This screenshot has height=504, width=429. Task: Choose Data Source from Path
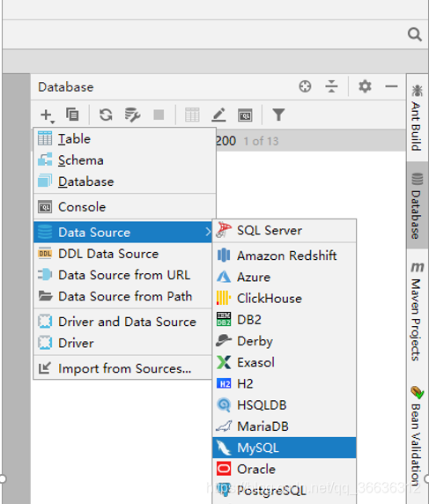[122, 296]
